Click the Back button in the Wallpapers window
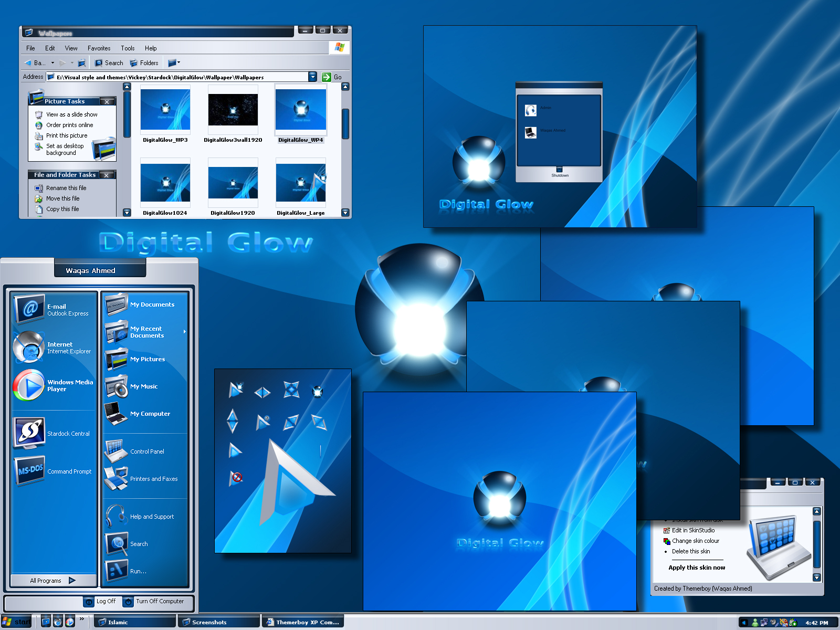Viewport: 840px width, 630px height. click(35, 63)
